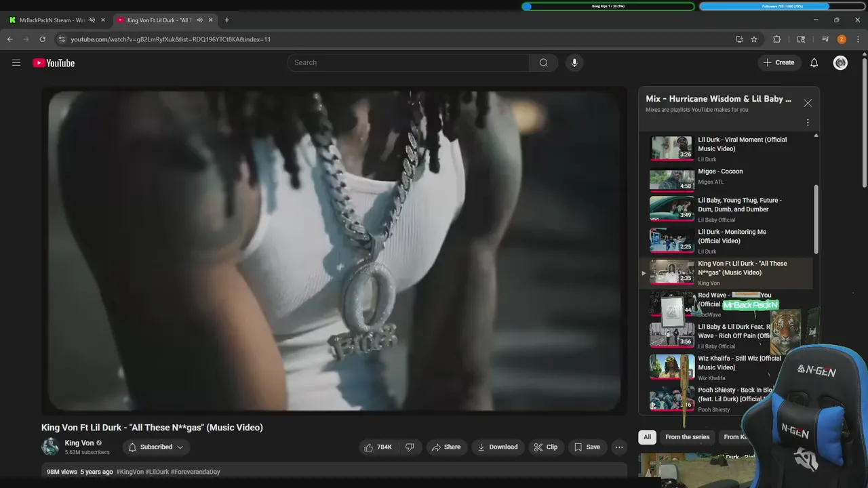Screen dimensions: 868x488
Task: Open the YouTube account avatar menu
Action: coord(840,63)
